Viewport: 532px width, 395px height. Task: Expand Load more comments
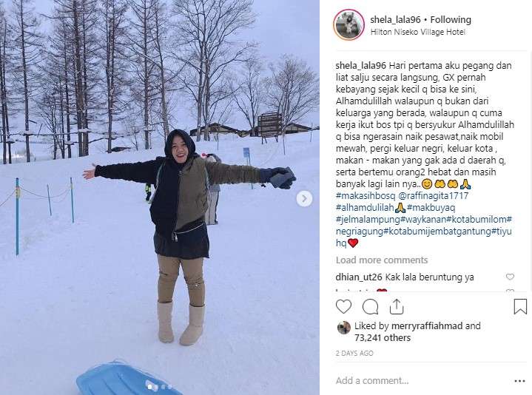click(x=382, y=260)
